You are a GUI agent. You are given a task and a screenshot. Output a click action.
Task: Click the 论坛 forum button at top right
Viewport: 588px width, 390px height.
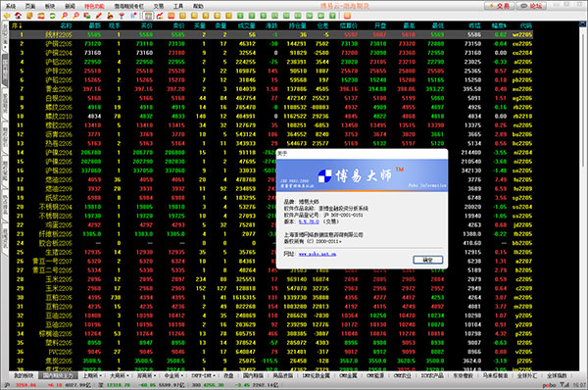tap(531, 6)
